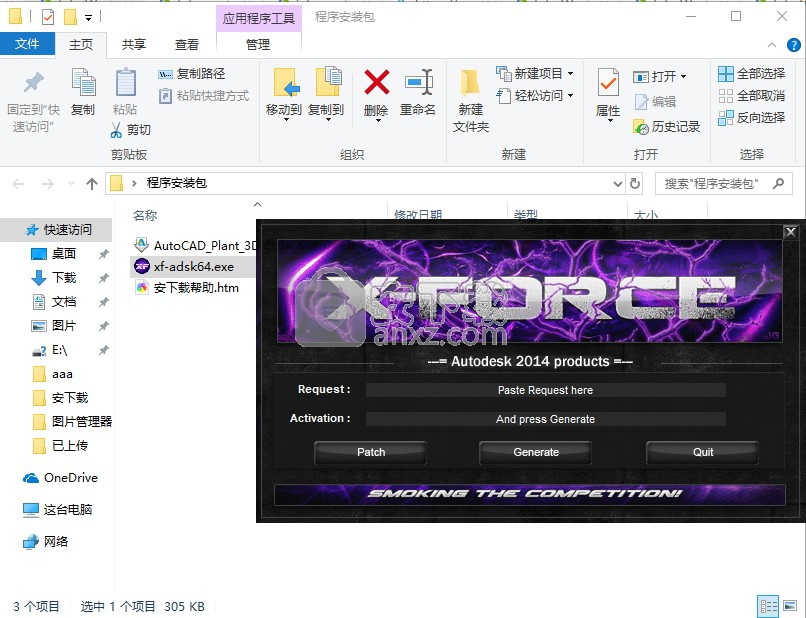Switch to details view using the status bar icon
Screen dimensions: 806x618
(x=768, y=606)
